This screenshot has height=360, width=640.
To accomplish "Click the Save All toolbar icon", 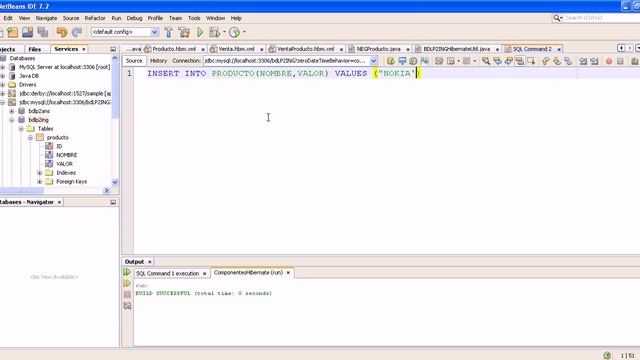I will [x=43, y=32].
